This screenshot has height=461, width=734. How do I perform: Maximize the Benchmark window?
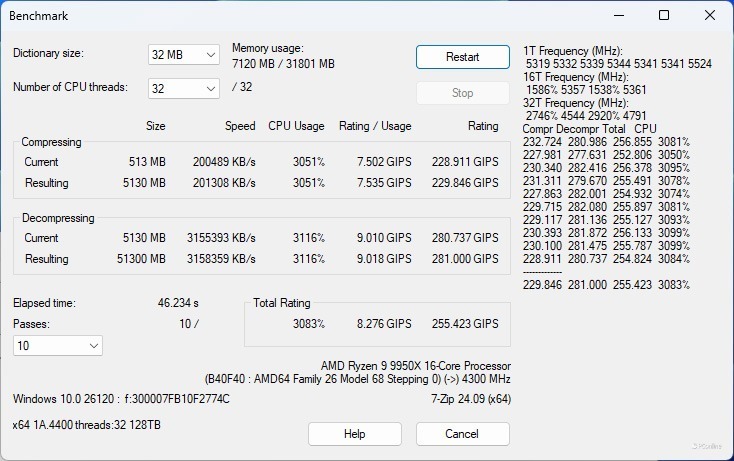tap(664, 16)
